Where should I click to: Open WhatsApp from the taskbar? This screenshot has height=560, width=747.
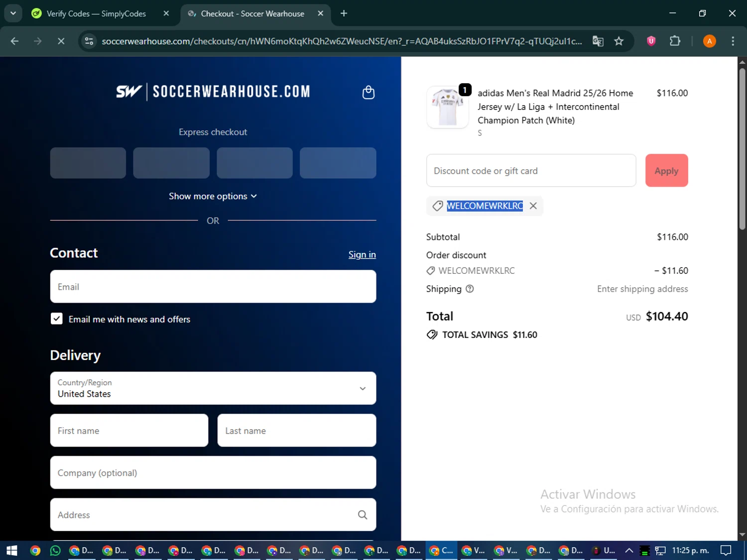coord(55,550)
